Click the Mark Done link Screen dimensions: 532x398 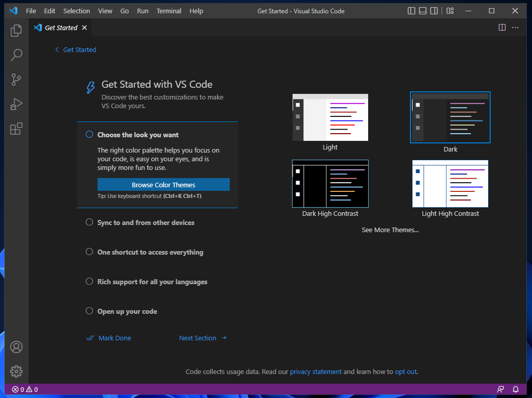(x=115, y=338)
